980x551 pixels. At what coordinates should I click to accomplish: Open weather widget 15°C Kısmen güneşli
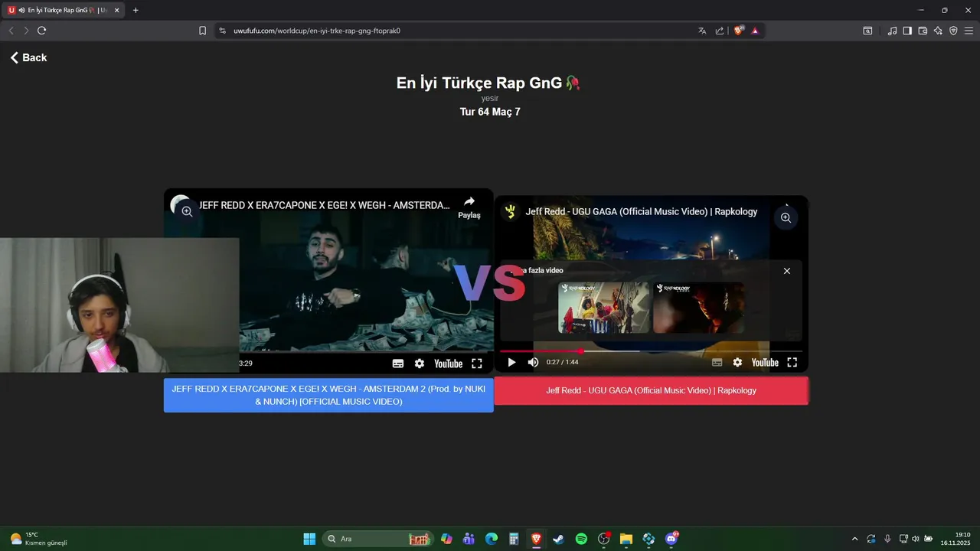(x=39, y=539)
